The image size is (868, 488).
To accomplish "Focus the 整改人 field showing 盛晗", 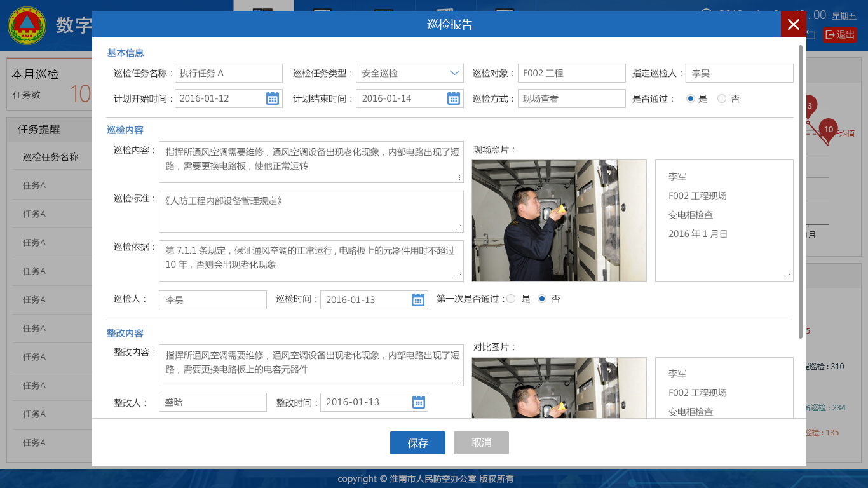I will [x=213, y=402].
